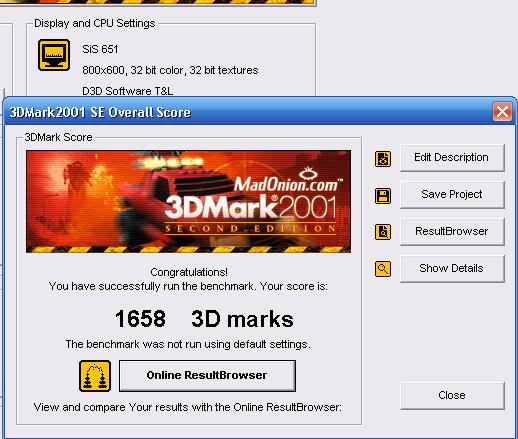Click the 1658 3D marks score text
Image resolution: width=518 pixels, height=439 pixels.
(204, 319)
